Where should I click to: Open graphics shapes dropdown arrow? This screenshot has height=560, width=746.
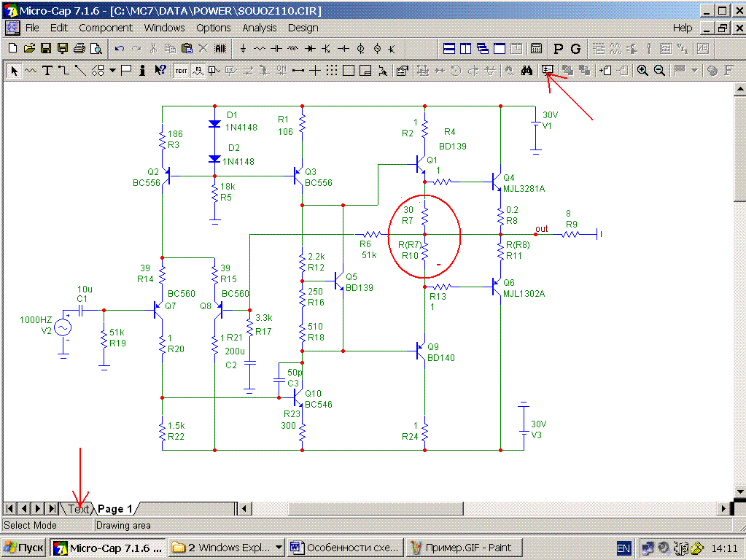(x=113, y=71)
